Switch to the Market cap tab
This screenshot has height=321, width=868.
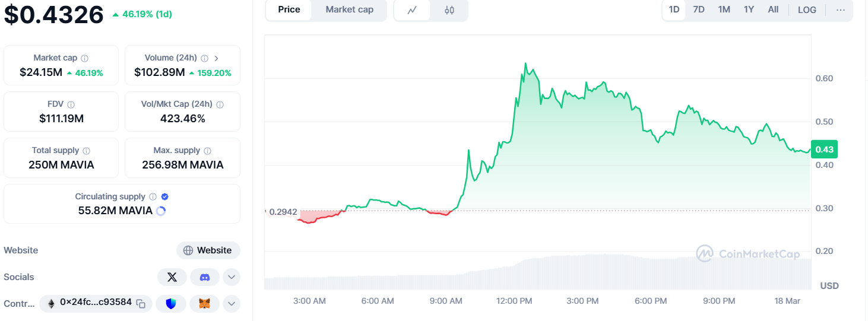tap(350, 10)
